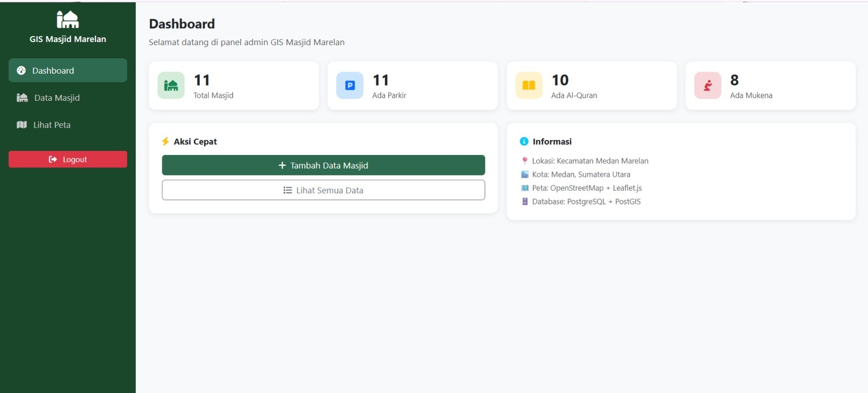Select the Total Masjid count card
The image size is (868, 393).
pos(234,86)
